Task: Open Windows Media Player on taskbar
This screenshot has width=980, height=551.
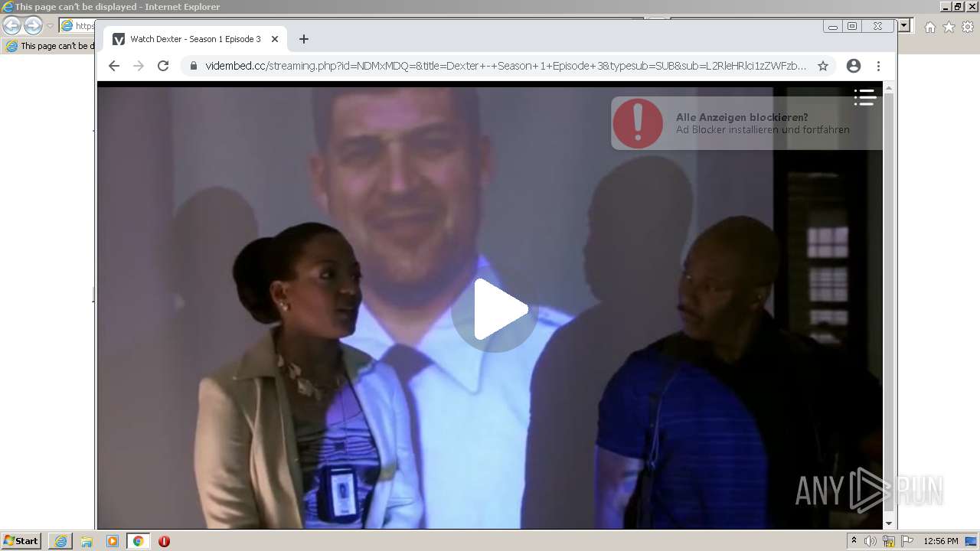Action: coord(113,541)
